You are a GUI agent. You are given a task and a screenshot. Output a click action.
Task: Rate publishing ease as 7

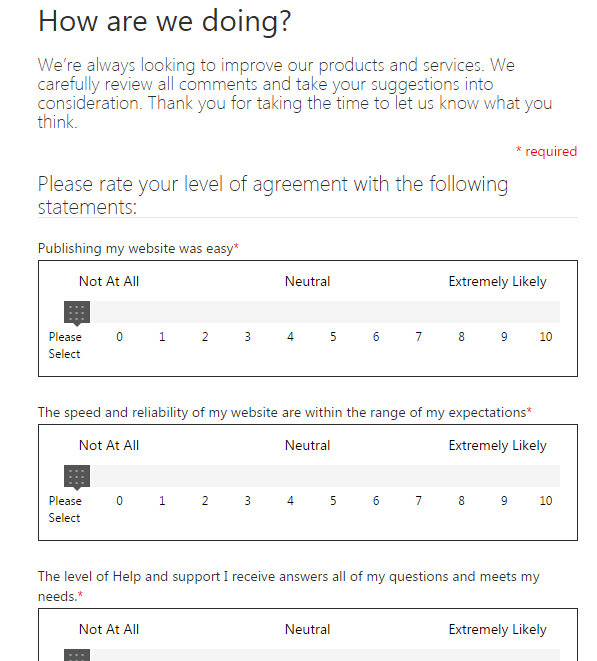418,336
